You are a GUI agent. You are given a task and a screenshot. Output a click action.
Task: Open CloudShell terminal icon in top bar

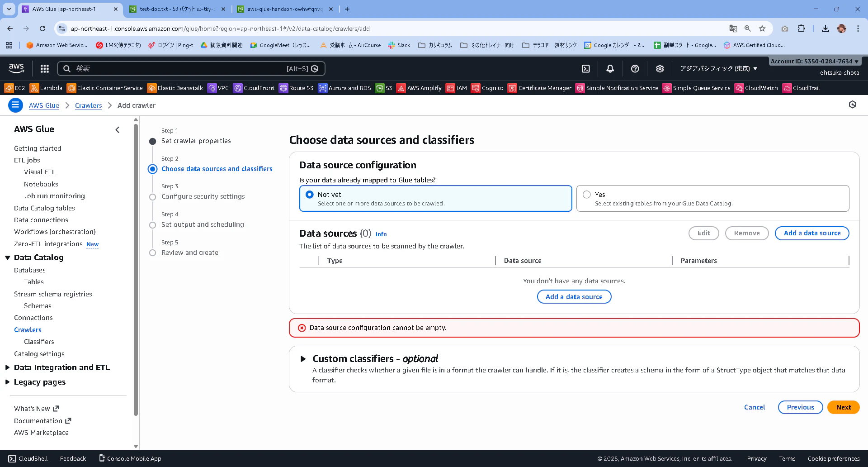pos(585,68)
